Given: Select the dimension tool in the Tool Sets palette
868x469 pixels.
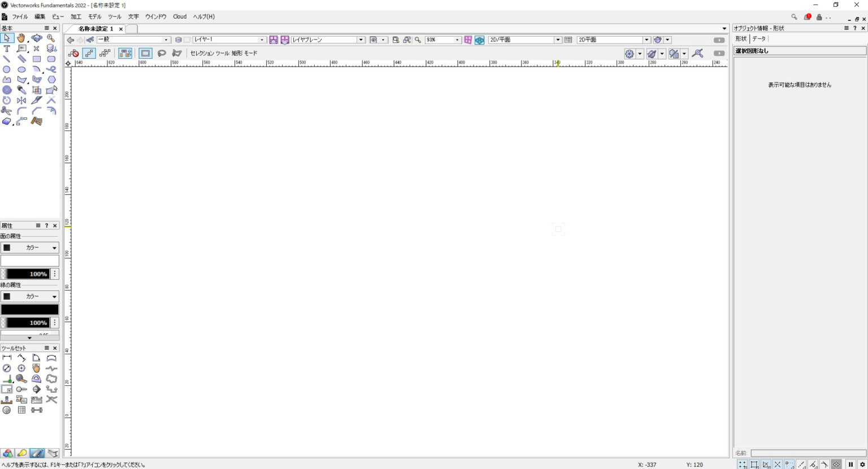Looking at the screenshot, I should click(7, 358).
